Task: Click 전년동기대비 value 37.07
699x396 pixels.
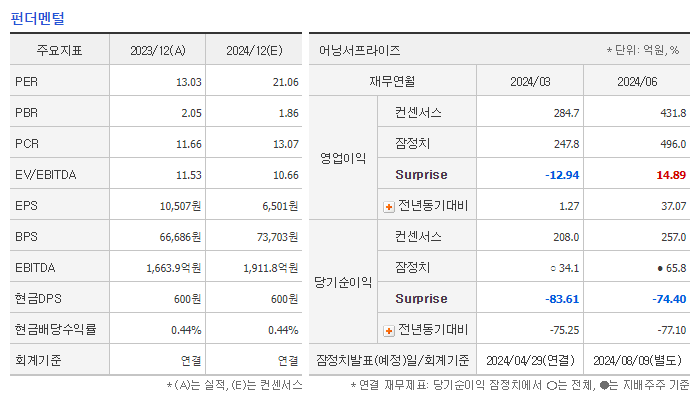Action: (674, 206)
